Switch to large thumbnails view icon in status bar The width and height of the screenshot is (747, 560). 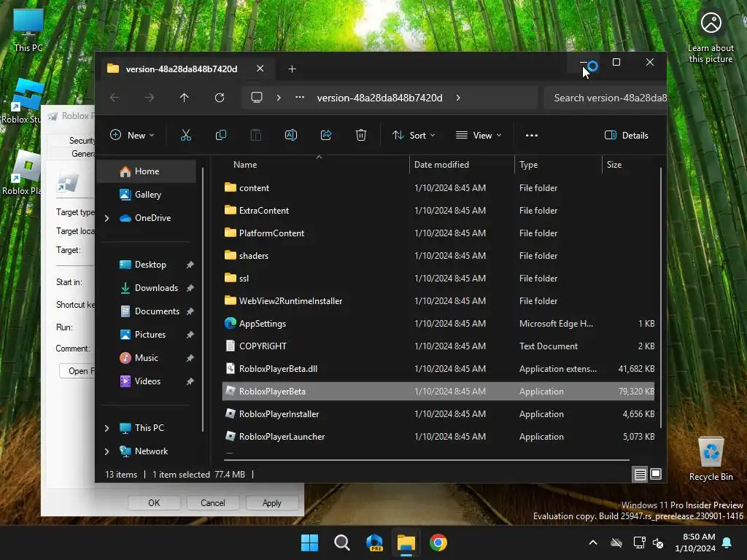click(x=656, y=474)
